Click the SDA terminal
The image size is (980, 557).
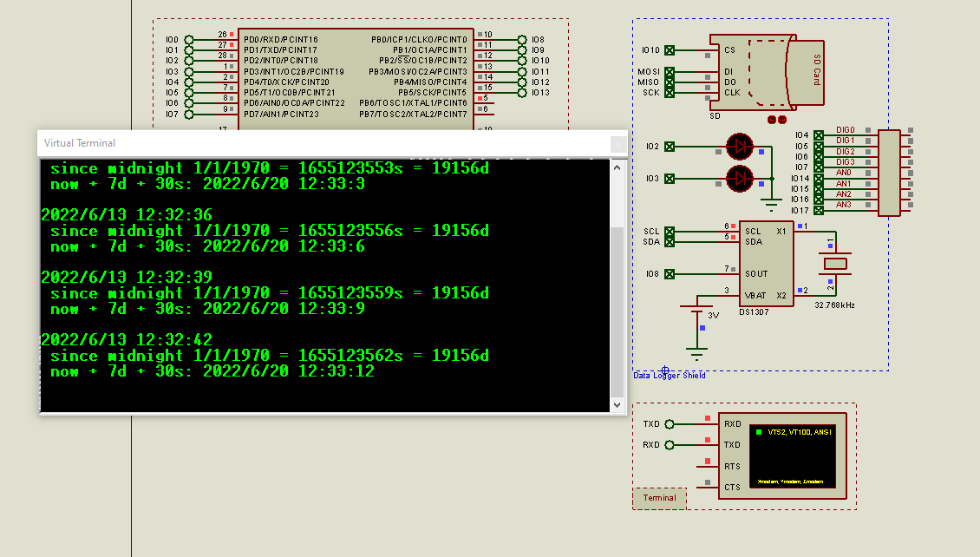(670, 242)
